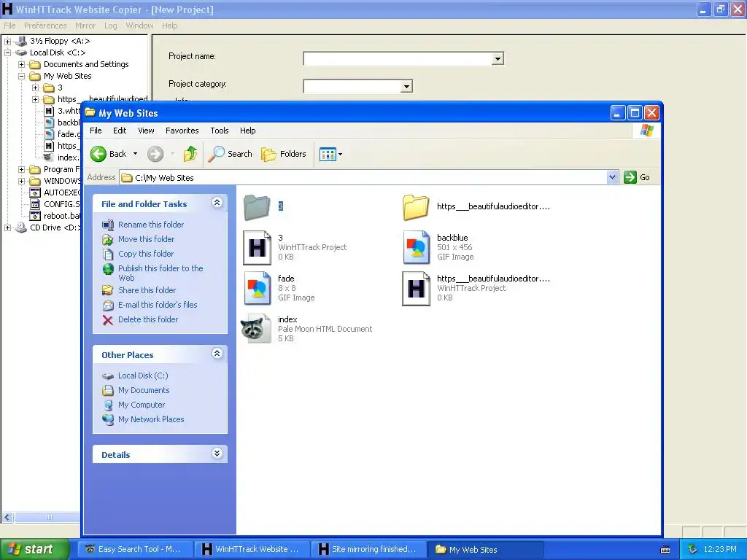Select My Web Sites in WinHTTrack tree
747x560 pixels.
point(67,76)
